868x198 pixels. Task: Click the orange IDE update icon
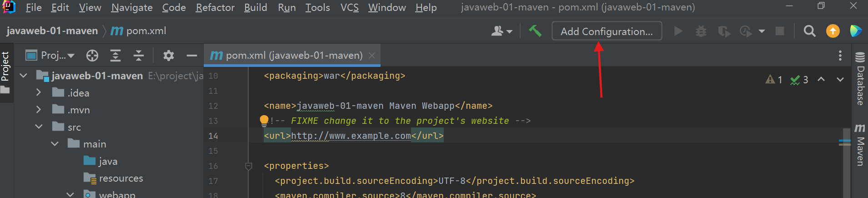click(833, 31)
